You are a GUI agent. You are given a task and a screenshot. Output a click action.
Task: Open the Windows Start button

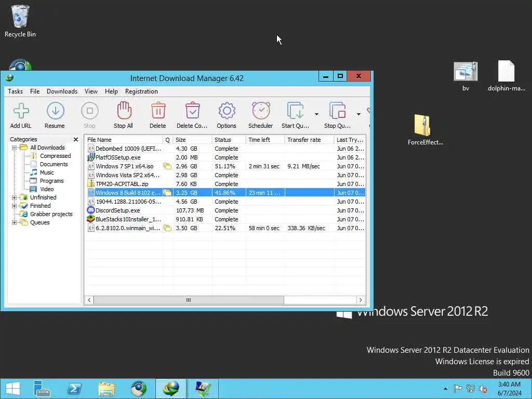(x=13, y=389)
